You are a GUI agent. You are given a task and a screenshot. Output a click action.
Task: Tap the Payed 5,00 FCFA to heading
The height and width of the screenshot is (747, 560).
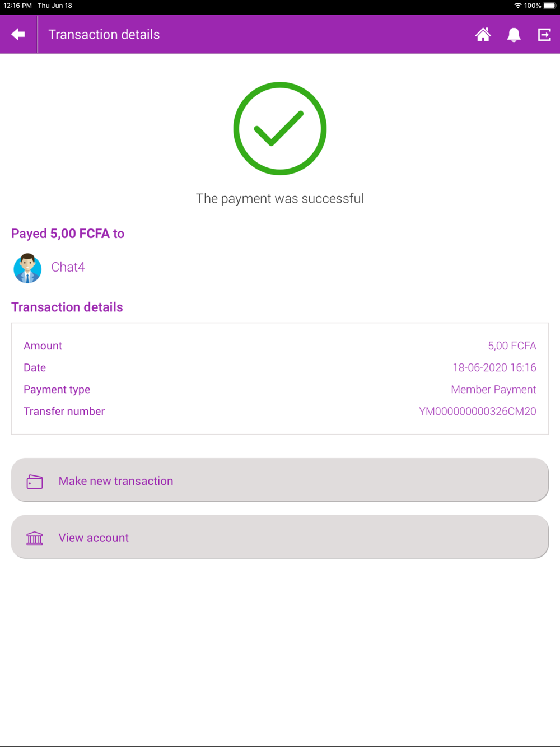(68, 234)
